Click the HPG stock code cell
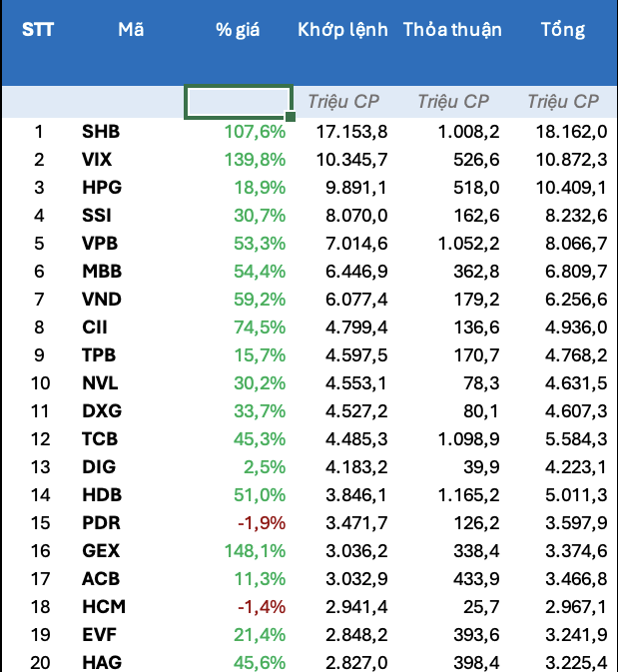The width and height of the screenshot is (618, 672). click(100, 188)
